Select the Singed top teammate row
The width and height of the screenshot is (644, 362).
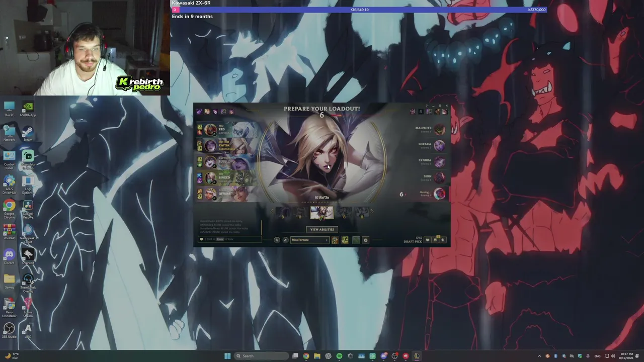[227, 177]
